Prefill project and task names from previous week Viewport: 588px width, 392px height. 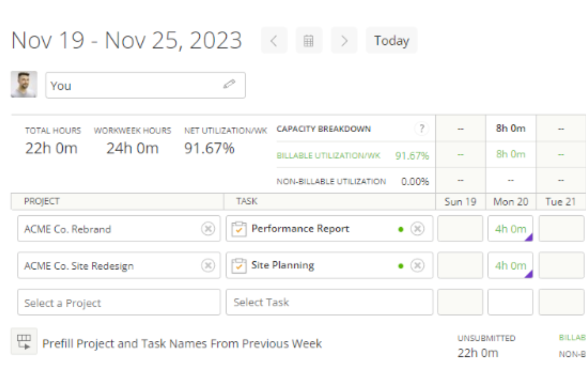[x=182, y=343]
